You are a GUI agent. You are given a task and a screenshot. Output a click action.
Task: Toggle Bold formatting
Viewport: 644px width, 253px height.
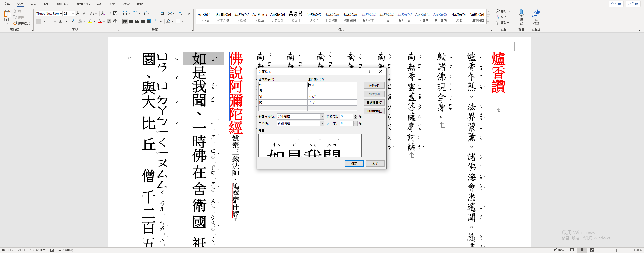(x=38, y=21)
